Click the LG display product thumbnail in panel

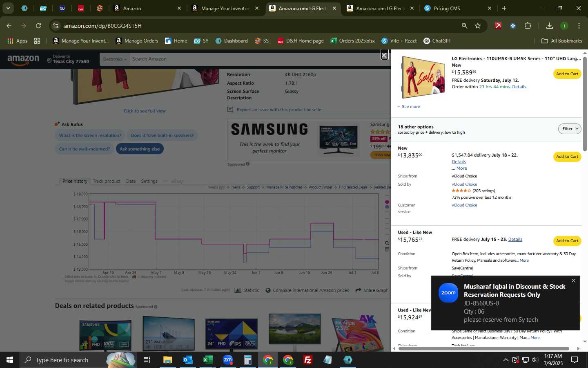pos(423,77)
